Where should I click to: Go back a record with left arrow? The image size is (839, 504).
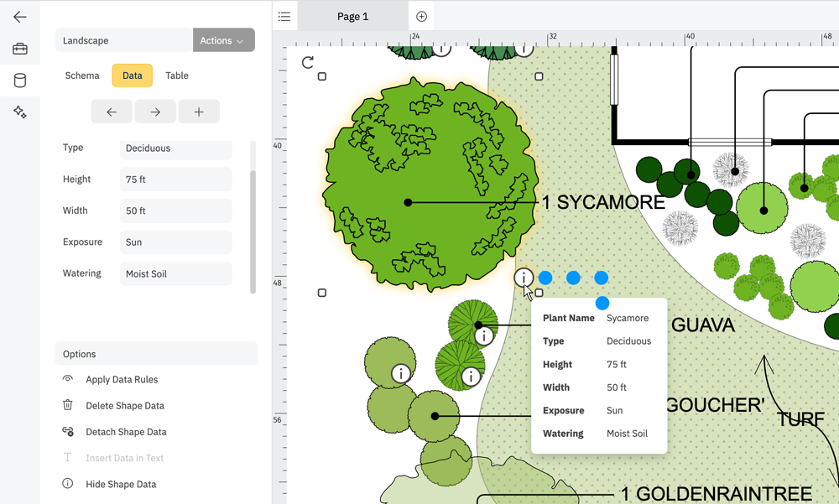point(112,111)
